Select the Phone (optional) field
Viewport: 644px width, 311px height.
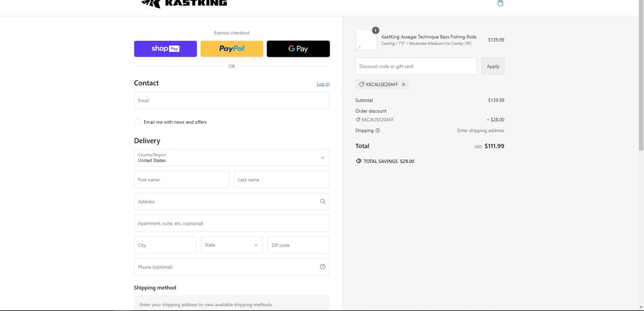(x=232, y=267)
